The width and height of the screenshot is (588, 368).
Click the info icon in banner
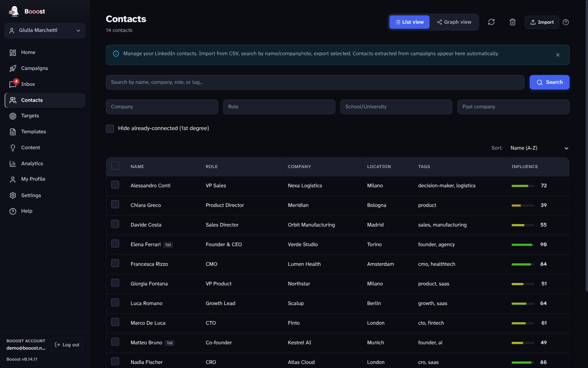116,54
